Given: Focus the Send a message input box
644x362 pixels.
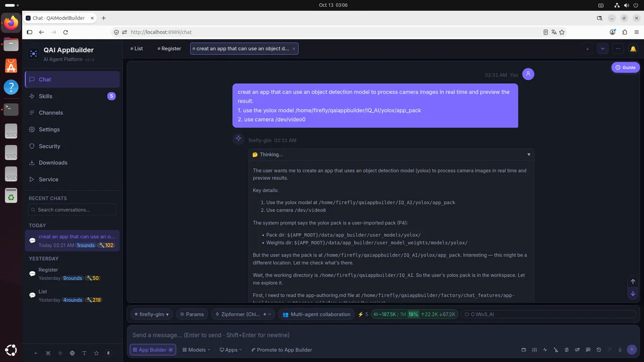Looking at the screenshot, I should [383, 335].
